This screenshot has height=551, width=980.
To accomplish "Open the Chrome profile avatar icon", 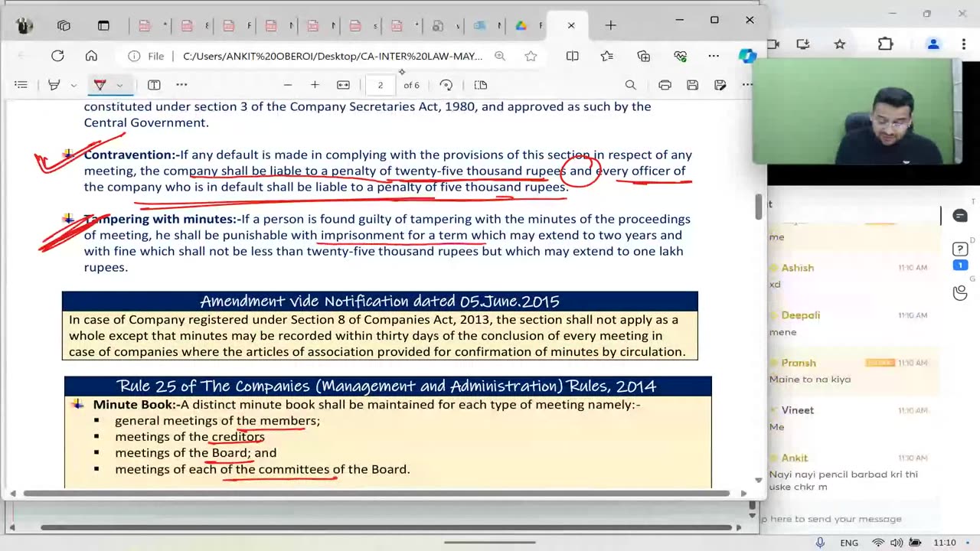I will [x=933, y=44].
